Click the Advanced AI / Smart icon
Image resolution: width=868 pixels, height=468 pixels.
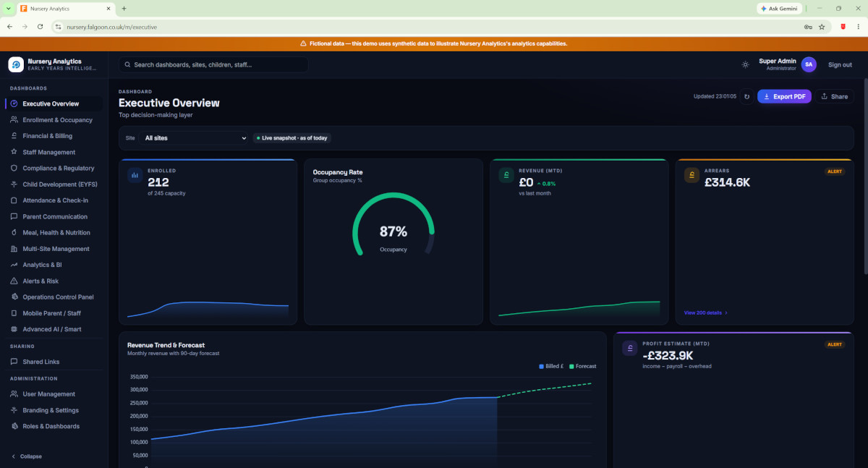coord(14,329)
